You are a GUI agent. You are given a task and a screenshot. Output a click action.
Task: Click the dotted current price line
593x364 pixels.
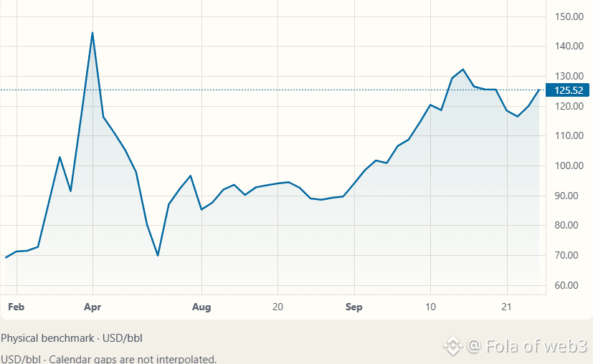point(272,90)
